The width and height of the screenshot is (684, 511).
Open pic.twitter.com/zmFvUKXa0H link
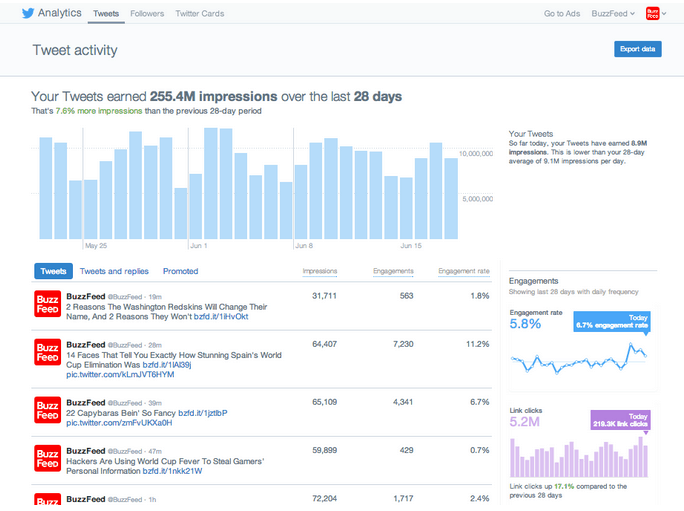click(x=119, y=423)
